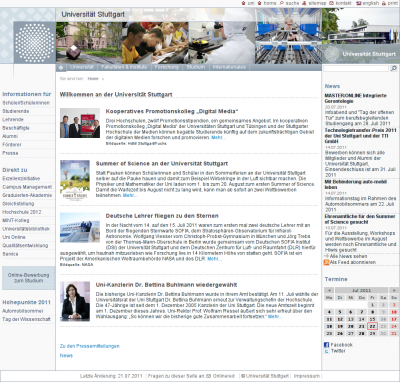The height and width of the screenshot is (382, 400).
Task: Click the 'Online-Bewerbung zum Studium' button
Action: (29, 278)
